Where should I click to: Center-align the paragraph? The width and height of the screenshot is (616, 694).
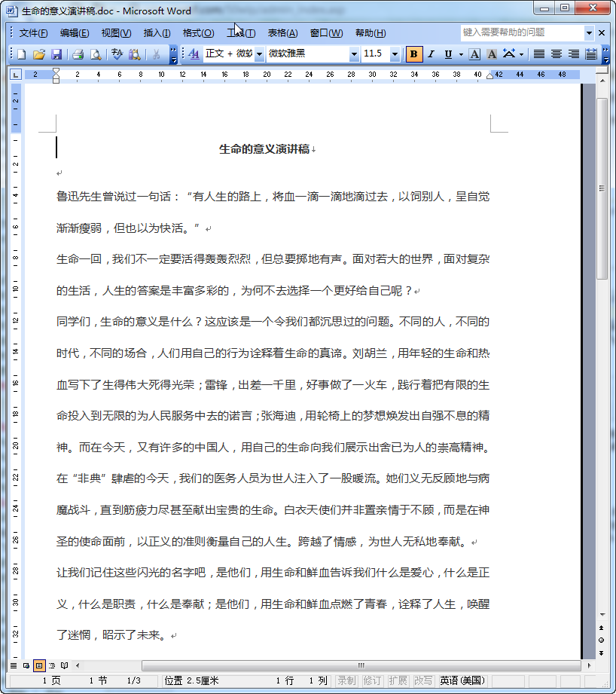tap(557, 54)
